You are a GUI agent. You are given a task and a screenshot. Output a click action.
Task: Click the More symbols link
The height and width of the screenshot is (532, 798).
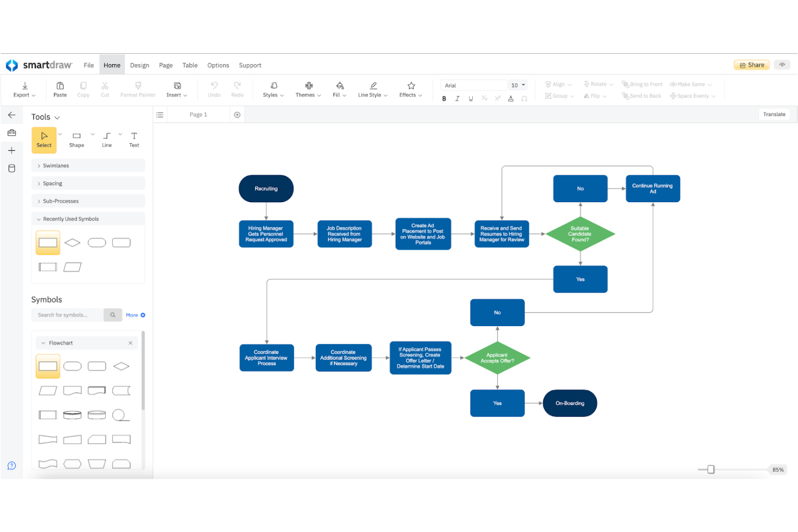click(135, 315)
